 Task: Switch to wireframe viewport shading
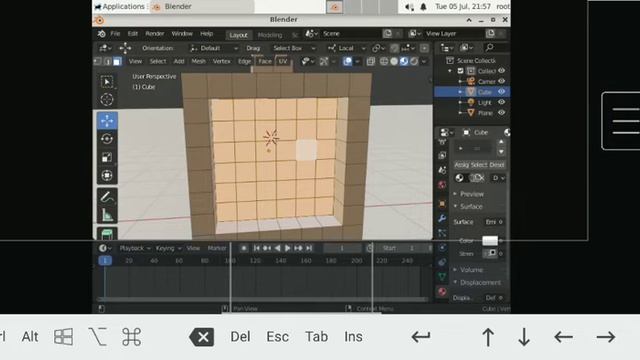[384, 61]
